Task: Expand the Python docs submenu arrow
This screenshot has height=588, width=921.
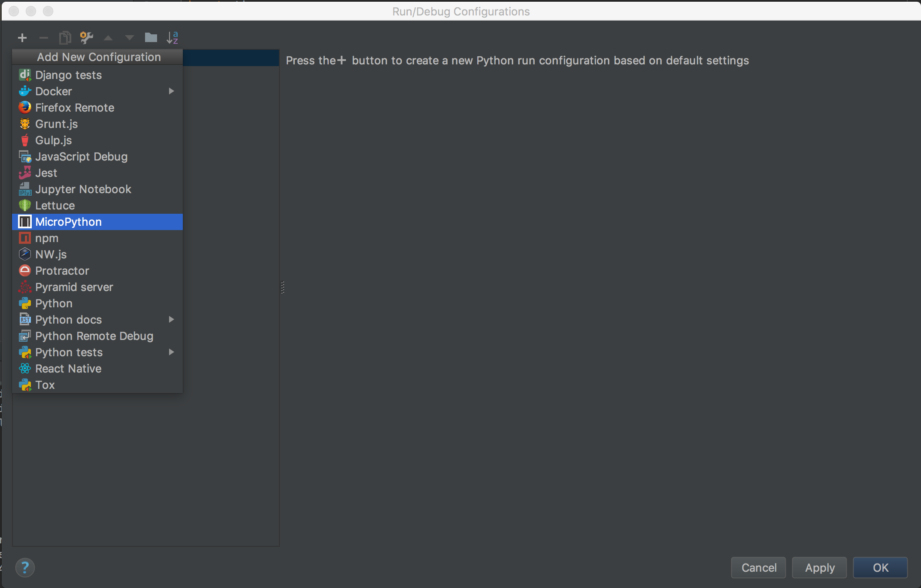Action: [x=171, y=319]
